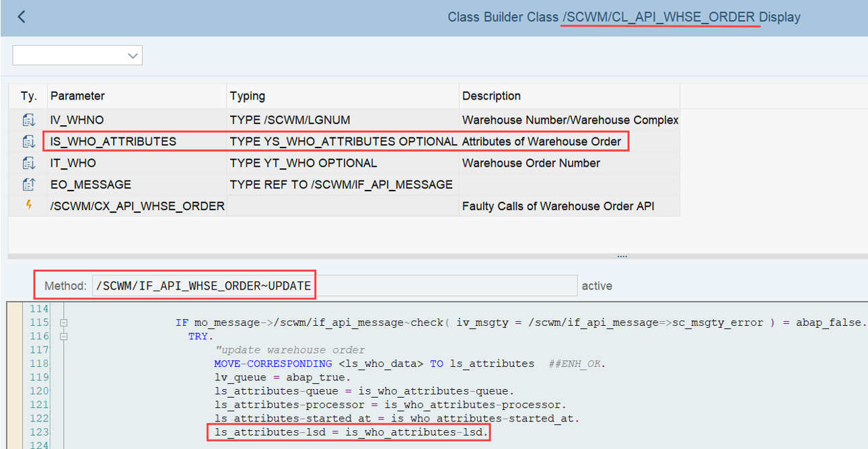This screenshot has width=868, height=449.
Task: Click description Faulty Calls of Warehouse Order API
Action: 569,206
